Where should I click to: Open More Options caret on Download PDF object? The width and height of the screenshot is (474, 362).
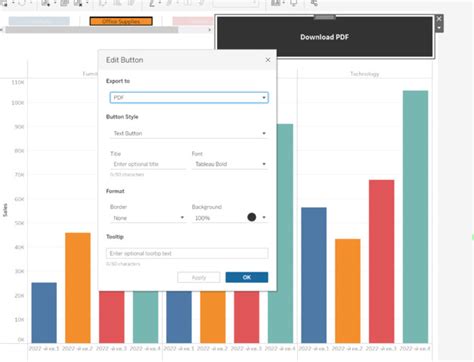point(439,28)
